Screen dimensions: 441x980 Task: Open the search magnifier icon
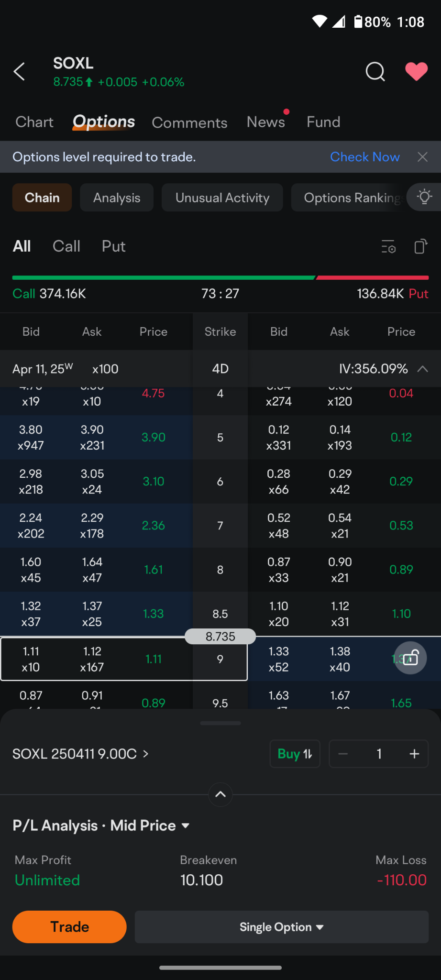[375, 72]
